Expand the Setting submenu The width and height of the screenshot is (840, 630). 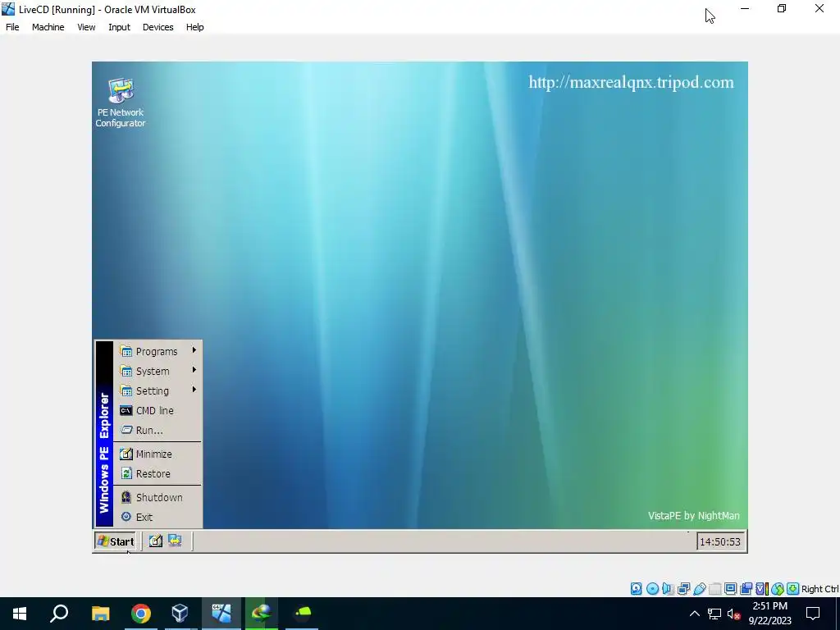[x=158, y=390]
